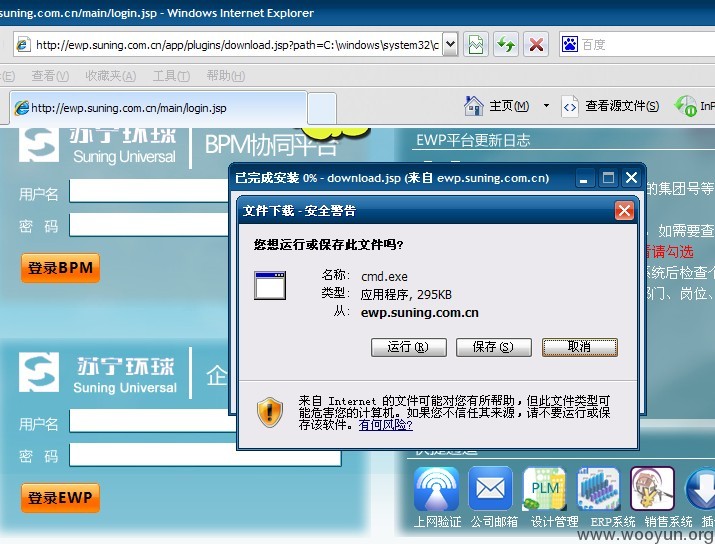
Task: Close the 文件下载 security warning dialog
Action: [624, 211]
